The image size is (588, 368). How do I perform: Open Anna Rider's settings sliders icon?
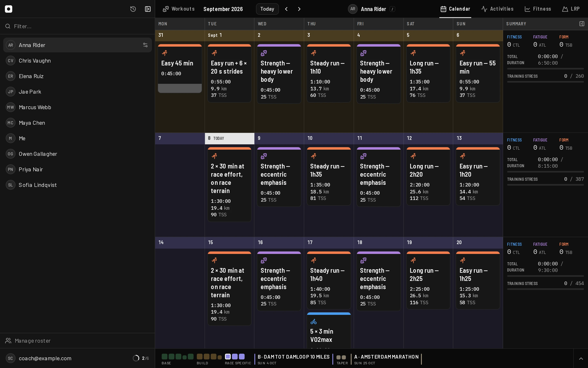point(145,45)
